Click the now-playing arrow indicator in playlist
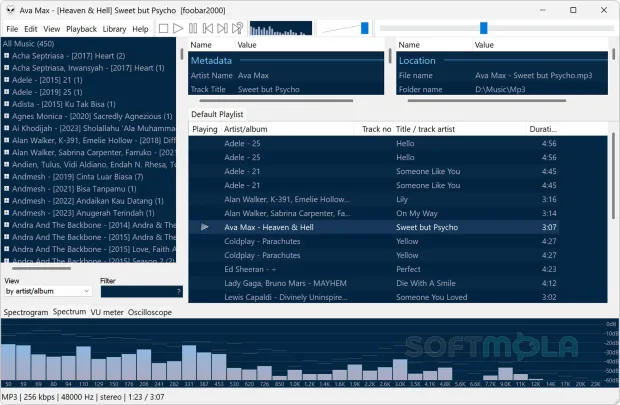The width and height of the screenshot is (620, 405). click(x=204, y=227)
